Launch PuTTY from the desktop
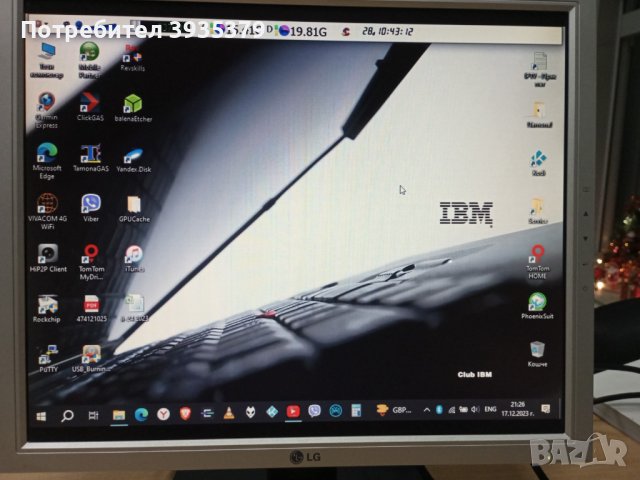Image resolution: width=640 pixels, height=480 pixels. click(46, 355)
